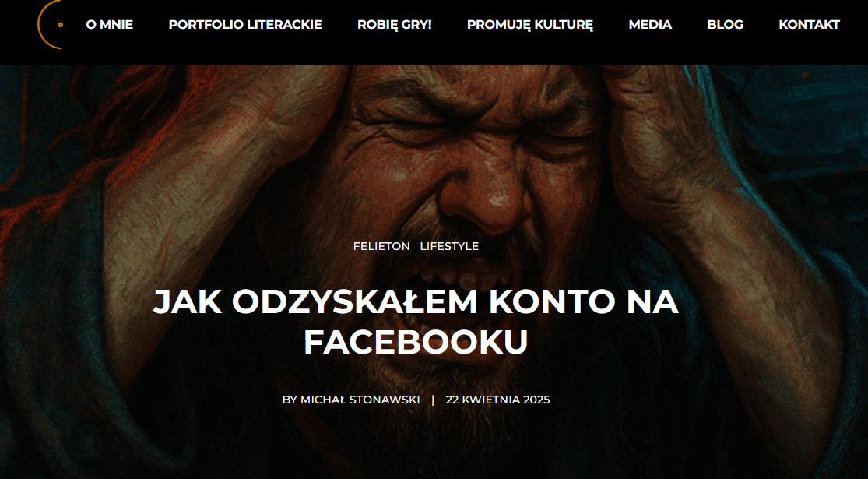The height and width of the screenshot is (479, 868).
Task: Open the O MNIE menu item
Action: click(x=109, y=24)
